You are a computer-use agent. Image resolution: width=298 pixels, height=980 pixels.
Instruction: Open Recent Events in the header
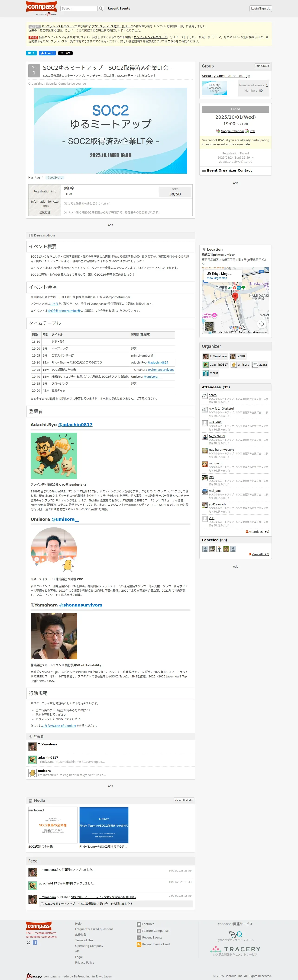pyautogui.click(x=119, y=8)
